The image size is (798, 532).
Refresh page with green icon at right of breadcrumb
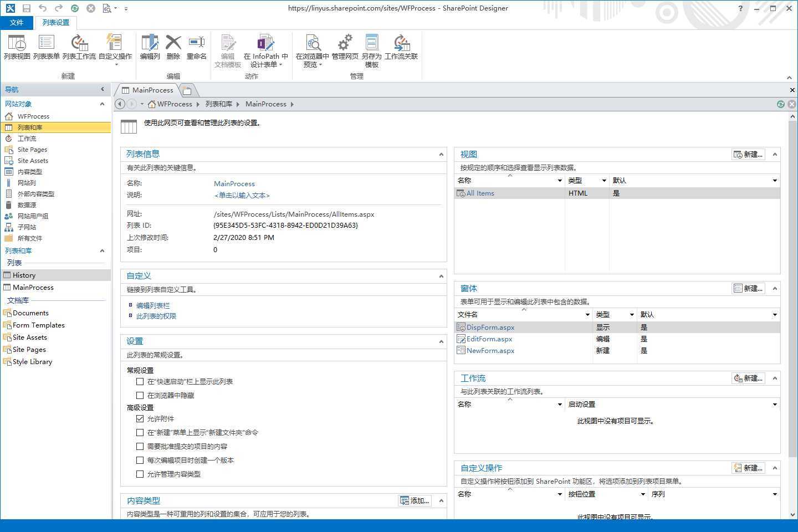tap(781, 104)
